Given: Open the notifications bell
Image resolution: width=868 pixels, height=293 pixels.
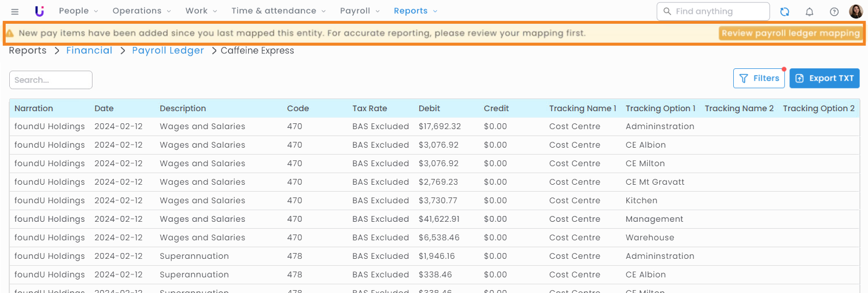Looking at the screenshot, I should [810, 12].
